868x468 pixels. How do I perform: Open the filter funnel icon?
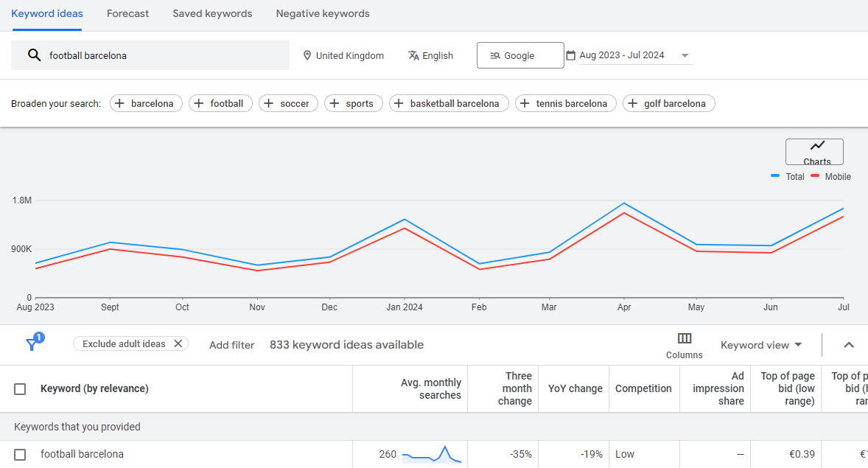pyautogui.click(x=32, y=344)
